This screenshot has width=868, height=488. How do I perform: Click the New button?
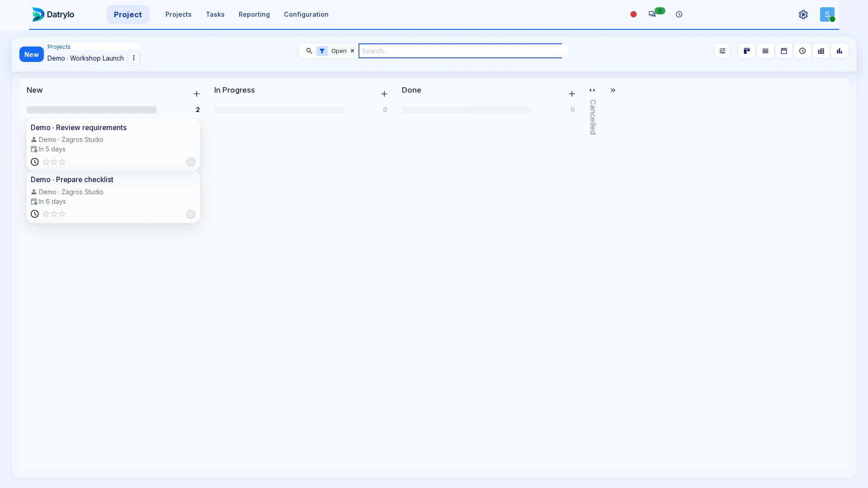tap(32, 54)
